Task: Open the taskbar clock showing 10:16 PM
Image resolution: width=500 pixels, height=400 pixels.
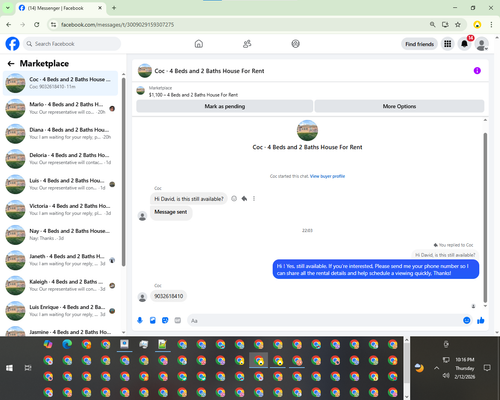Action: [465, 368]
